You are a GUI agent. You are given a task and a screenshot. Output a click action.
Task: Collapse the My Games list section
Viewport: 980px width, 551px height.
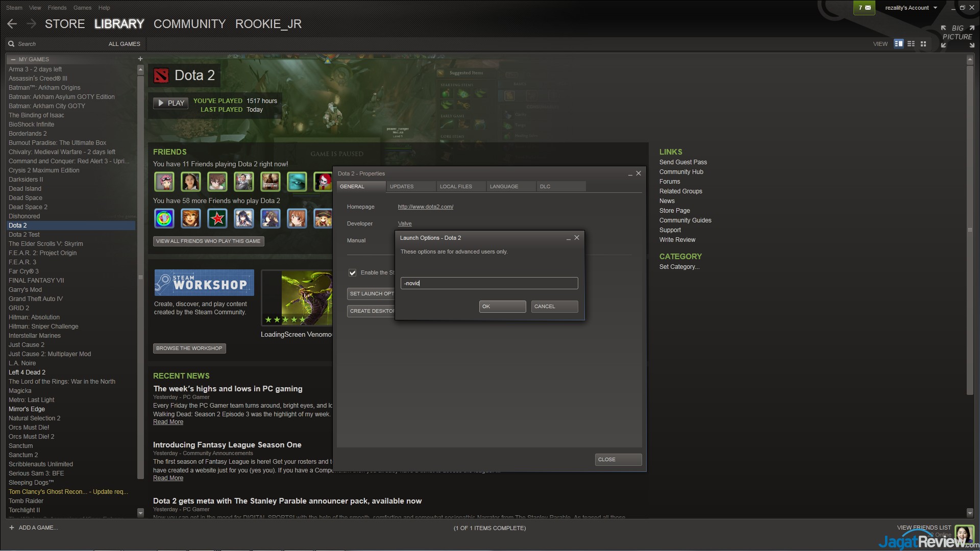pos(13,59)
